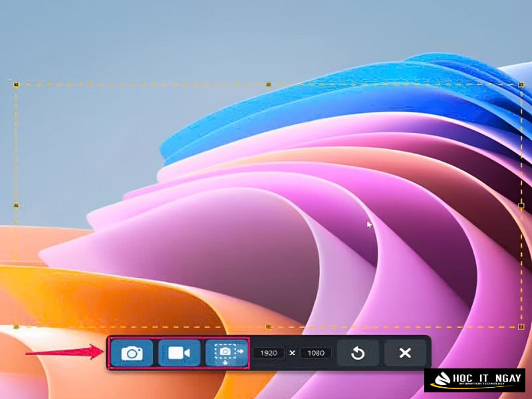Reset the selection with the undo arrow
Viewport: 532px width, 399px height.
coord(358,353)
